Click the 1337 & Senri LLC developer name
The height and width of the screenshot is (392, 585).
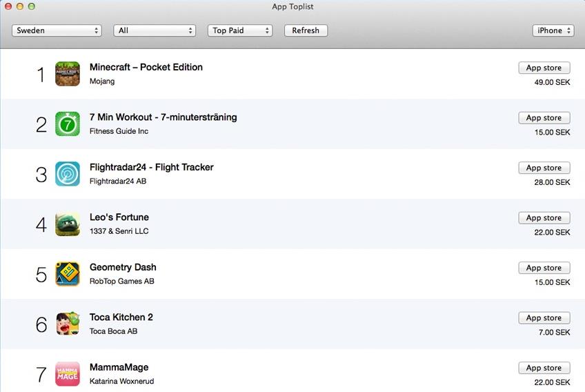pos(119,231)
